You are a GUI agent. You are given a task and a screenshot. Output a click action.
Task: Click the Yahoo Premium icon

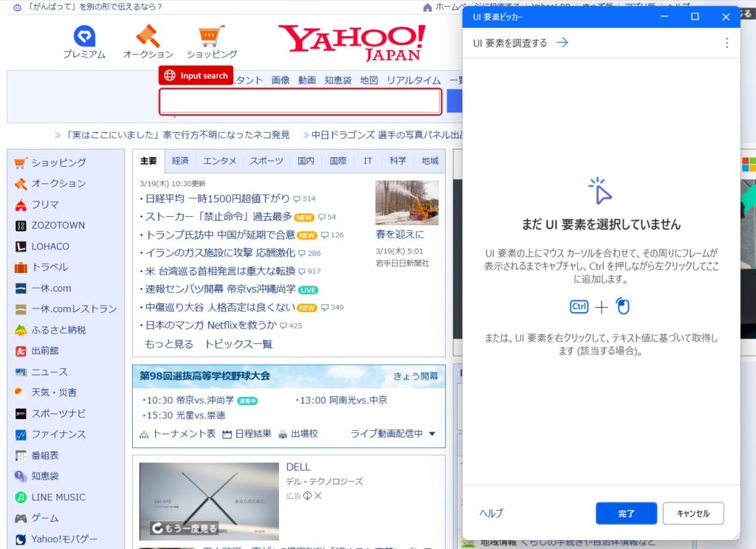[84, 36]
